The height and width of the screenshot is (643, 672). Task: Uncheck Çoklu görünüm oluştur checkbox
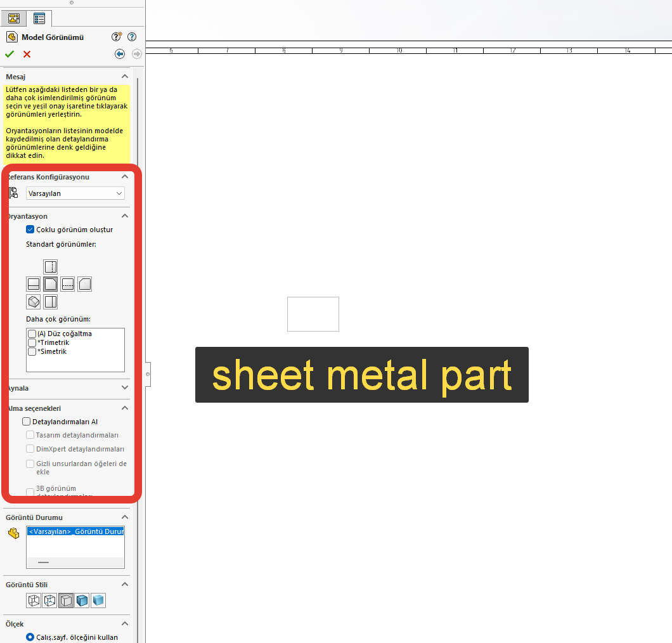[30, 230]
